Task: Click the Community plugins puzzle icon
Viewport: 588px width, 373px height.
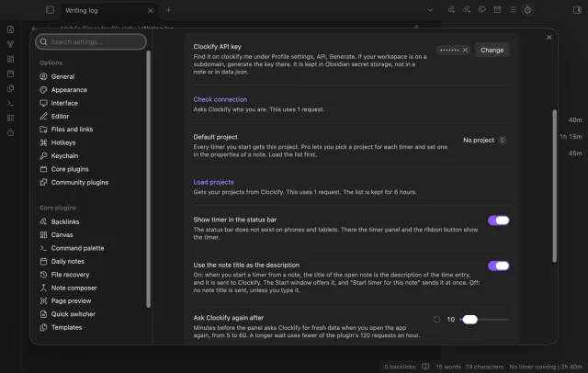Action: coord(43,182)
